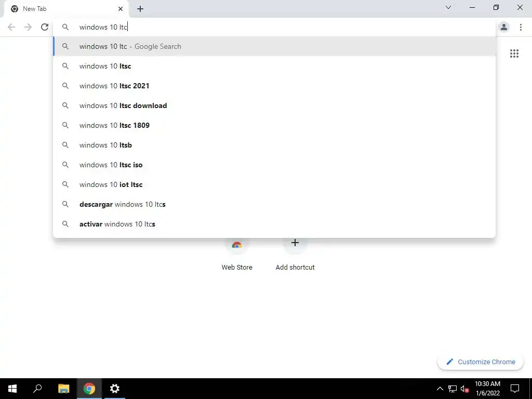Screen dimensions: 532x399
Task: Select suggestion 'windows 10 iot ltsc'
Action: (x=274, y=184)
